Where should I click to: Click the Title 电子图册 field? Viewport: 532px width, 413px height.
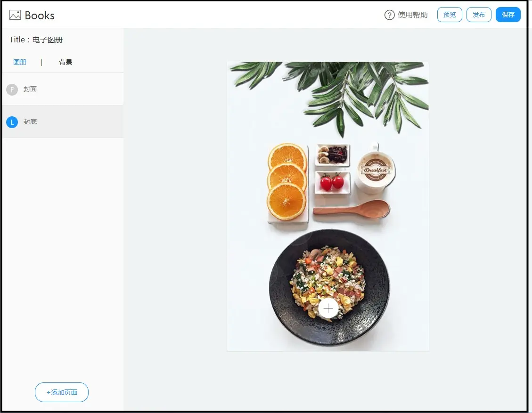tap(36, 40)
